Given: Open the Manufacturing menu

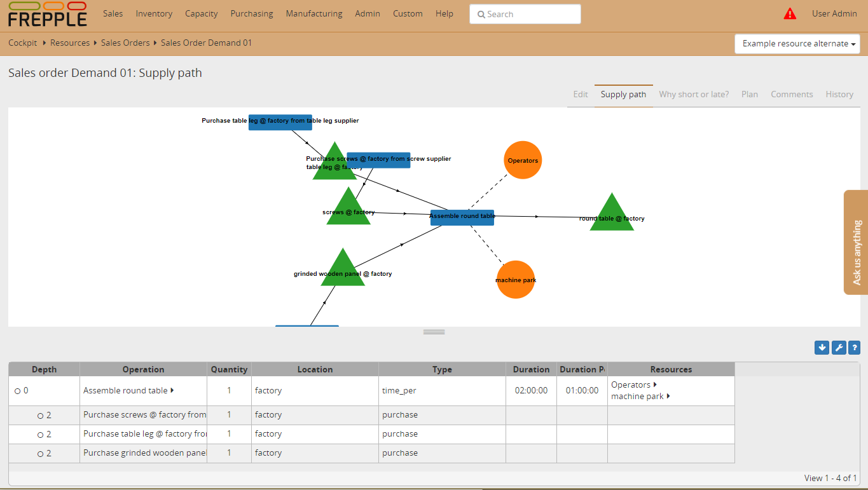Looking at the screenshot, I should click(x=313, y=13).
